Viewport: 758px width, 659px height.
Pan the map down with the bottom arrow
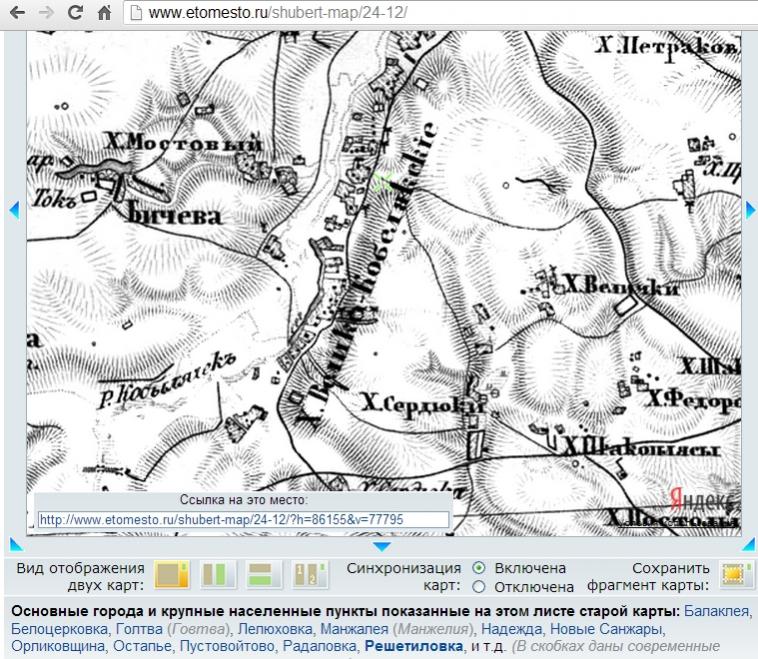[382, 546]
